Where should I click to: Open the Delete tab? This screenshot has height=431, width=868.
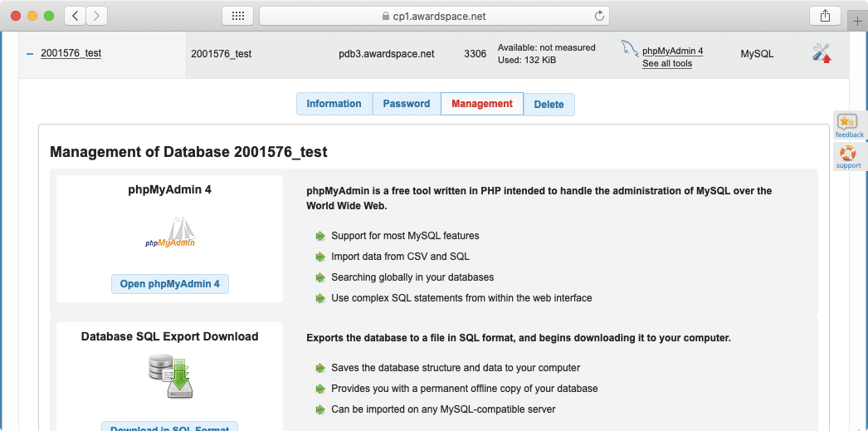tap(549, 105)
